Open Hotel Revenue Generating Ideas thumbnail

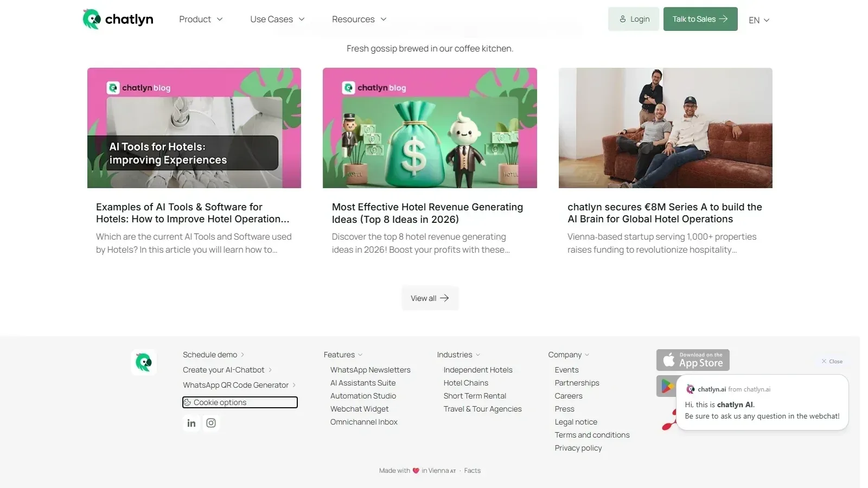(x=430, y=128)
